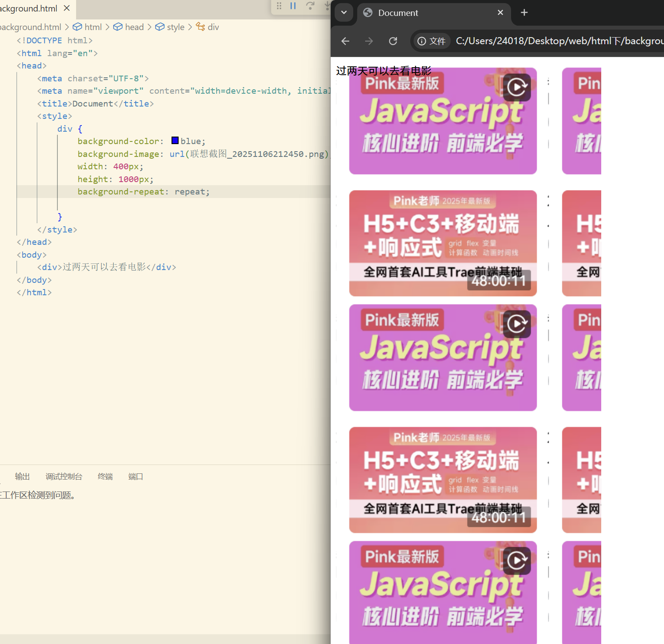
Task: Open the background.html breadcrumb item
Action: click(x=31, y=27)
